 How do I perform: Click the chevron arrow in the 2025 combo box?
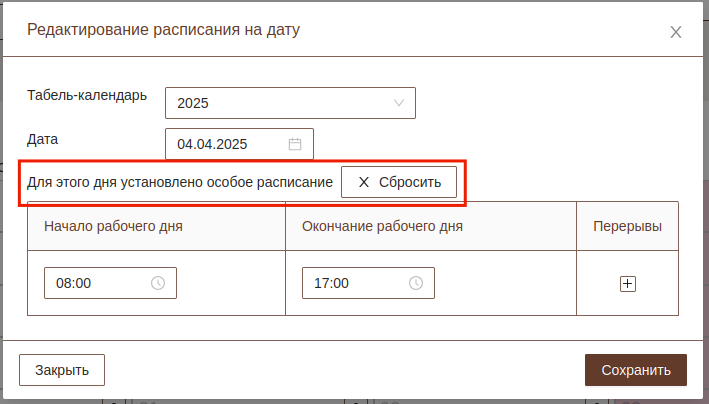[400, 103]
